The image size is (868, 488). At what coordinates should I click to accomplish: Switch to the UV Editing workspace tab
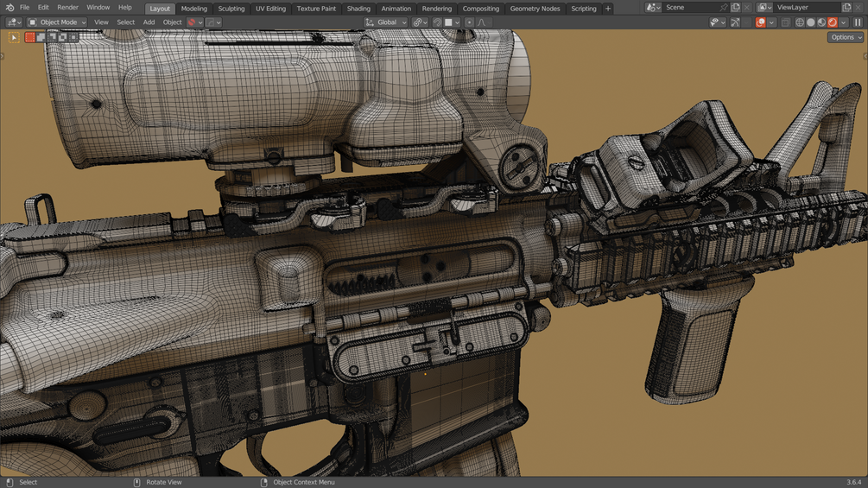(x=270, y=9)
